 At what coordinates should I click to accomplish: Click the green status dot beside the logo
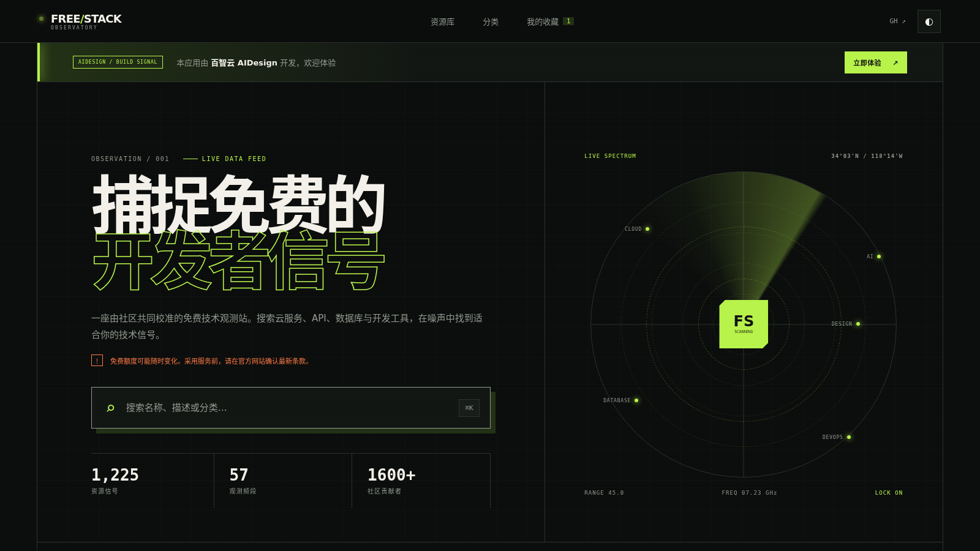41,19
